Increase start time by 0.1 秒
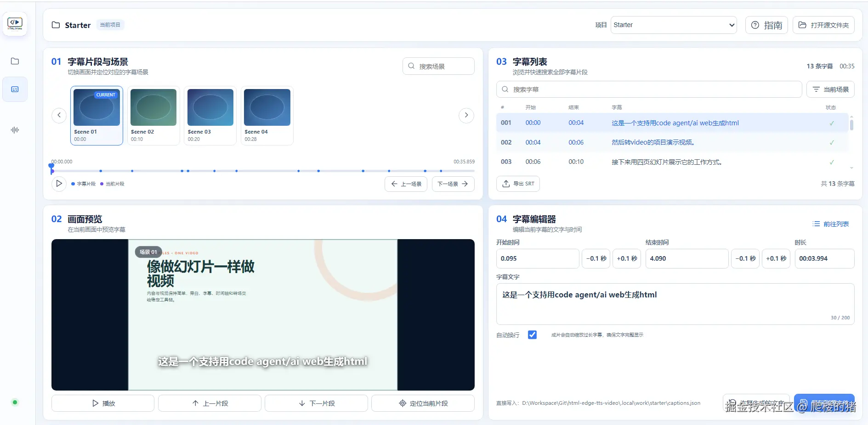 [x=627, y=259]
